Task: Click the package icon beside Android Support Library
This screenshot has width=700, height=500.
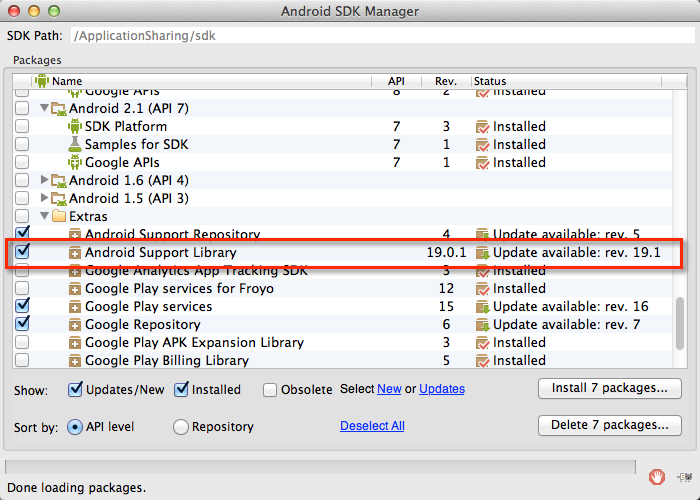Action: pos(74,253)
